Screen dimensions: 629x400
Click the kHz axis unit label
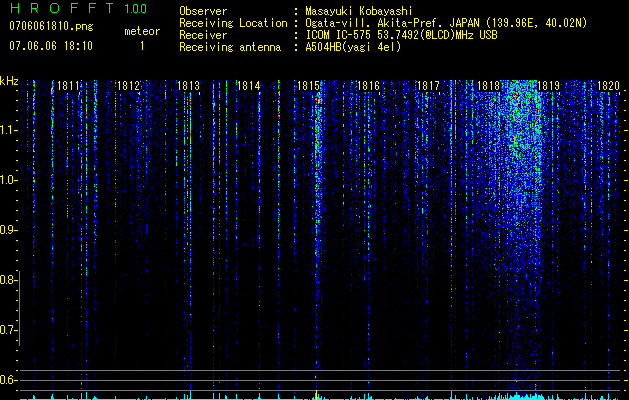pos(9,81)
